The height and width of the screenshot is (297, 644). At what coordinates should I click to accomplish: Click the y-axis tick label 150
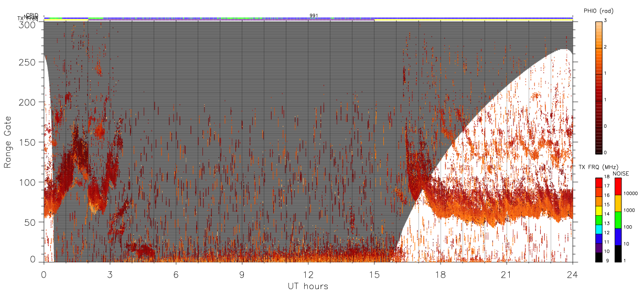click(x=28, y=142)
